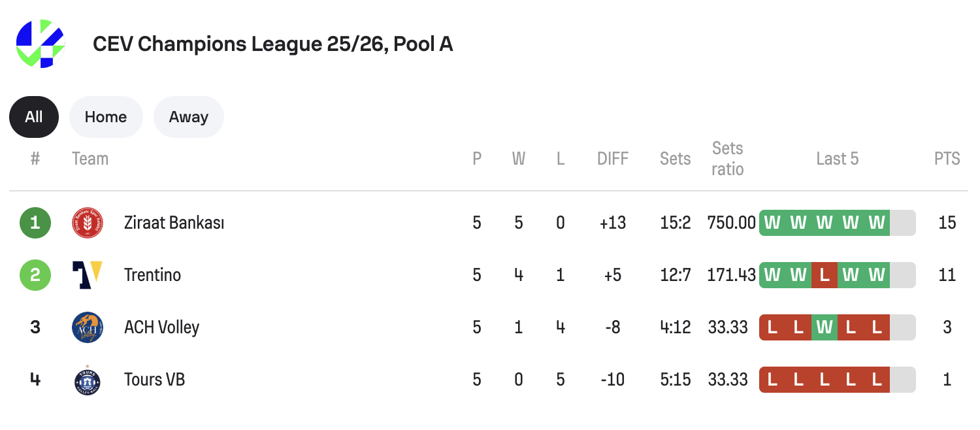
Task: Click the Ziraat Bankası team crest
Action: coord(88,223)
